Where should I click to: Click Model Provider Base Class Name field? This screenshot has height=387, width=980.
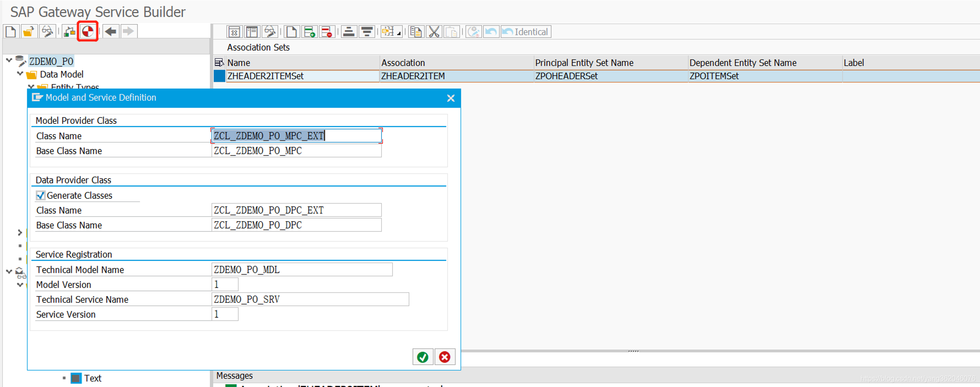[297, 151]
